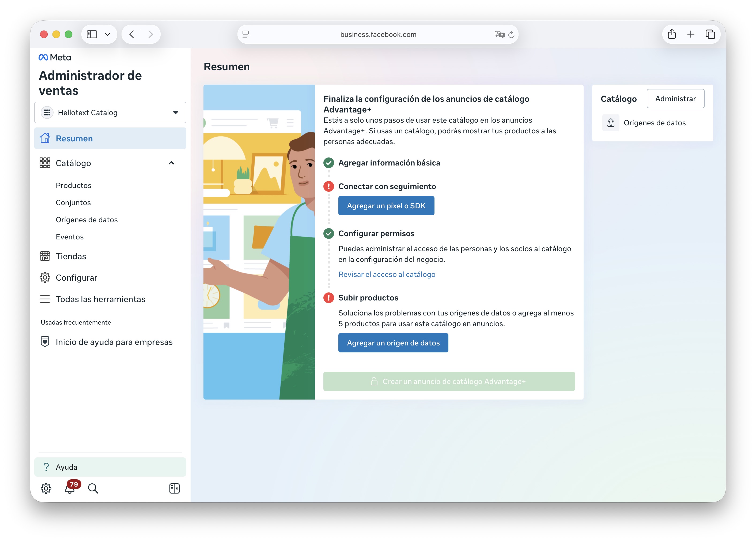Collapse the Catálogo section chevron
This screenshot has width=756, height=542.
click(171, 163)
